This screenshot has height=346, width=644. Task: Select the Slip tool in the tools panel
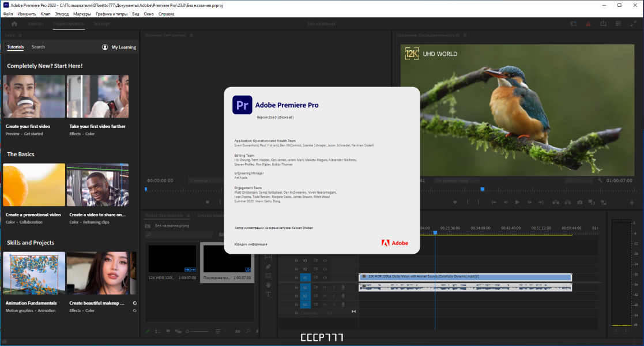tap(268, 257)
